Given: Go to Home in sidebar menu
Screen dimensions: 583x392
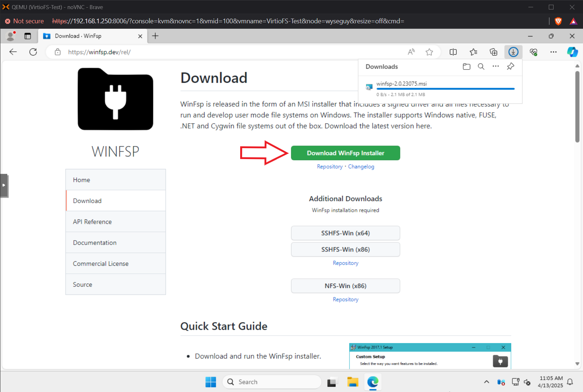Looking at the screenshot, I should click(116, 180).
